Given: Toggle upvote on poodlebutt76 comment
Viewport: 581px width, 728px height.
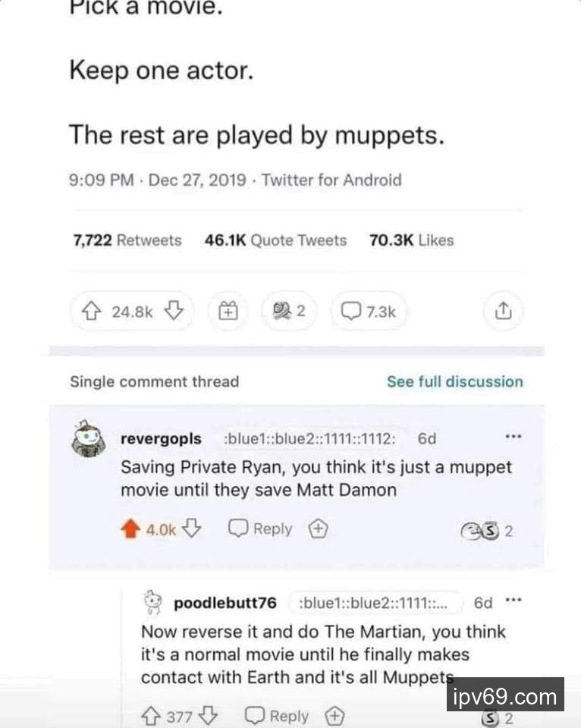Looking at the screenshot, I should pos(152,716).
